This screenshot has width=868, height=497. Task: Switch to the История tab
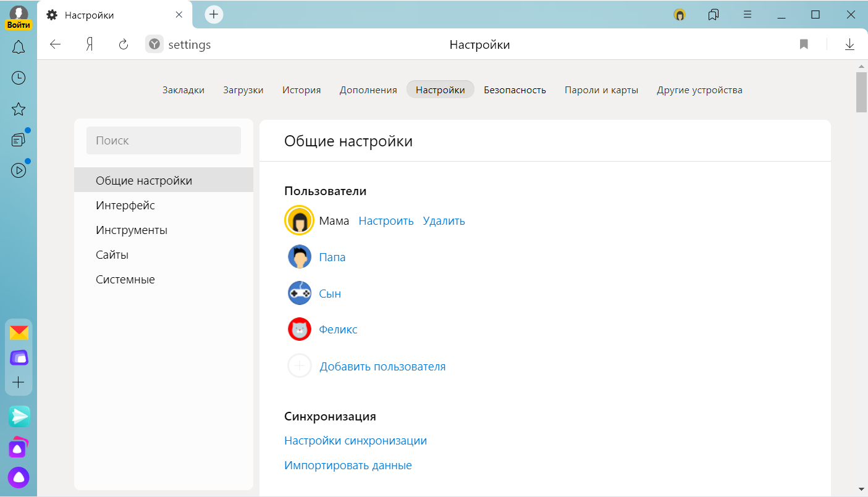tap(301, 90)
